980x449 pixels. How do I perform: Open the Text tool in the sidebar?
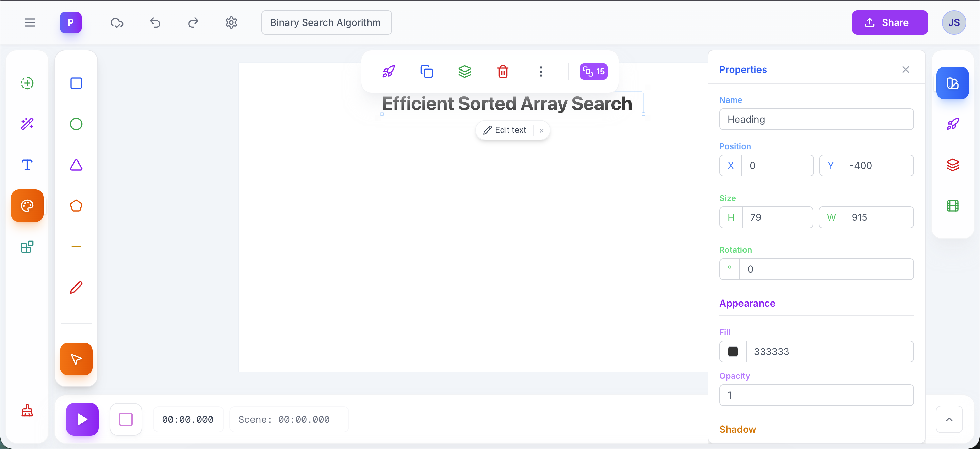27,165
